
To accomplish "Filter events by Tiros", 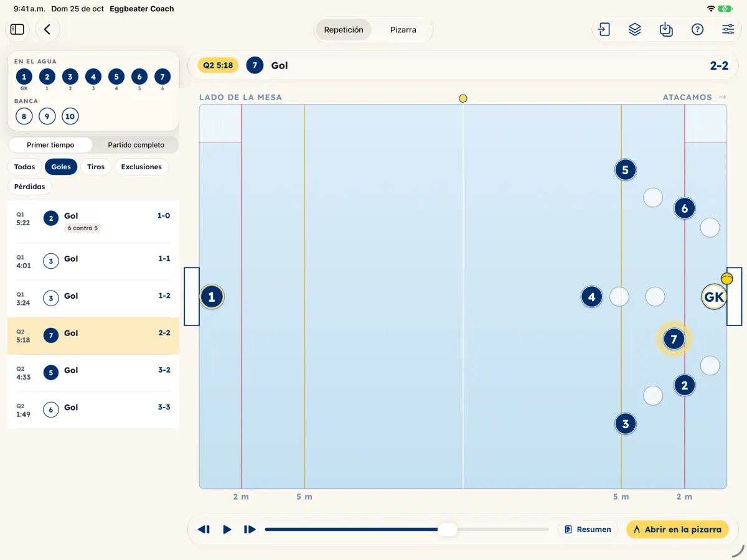I will [96, 167].
